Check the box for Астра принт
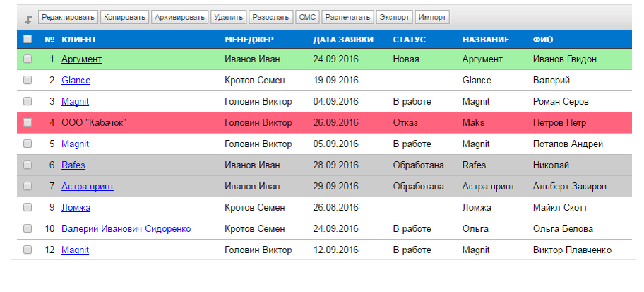Image resolution: width=644 pixels, height=292 pixels. pos(28,187)
